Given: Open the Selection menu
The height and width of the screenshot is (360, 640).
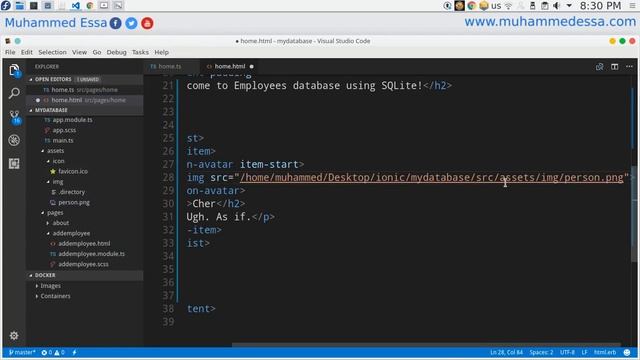Looking at the screenshot, I should coord(52,52).
